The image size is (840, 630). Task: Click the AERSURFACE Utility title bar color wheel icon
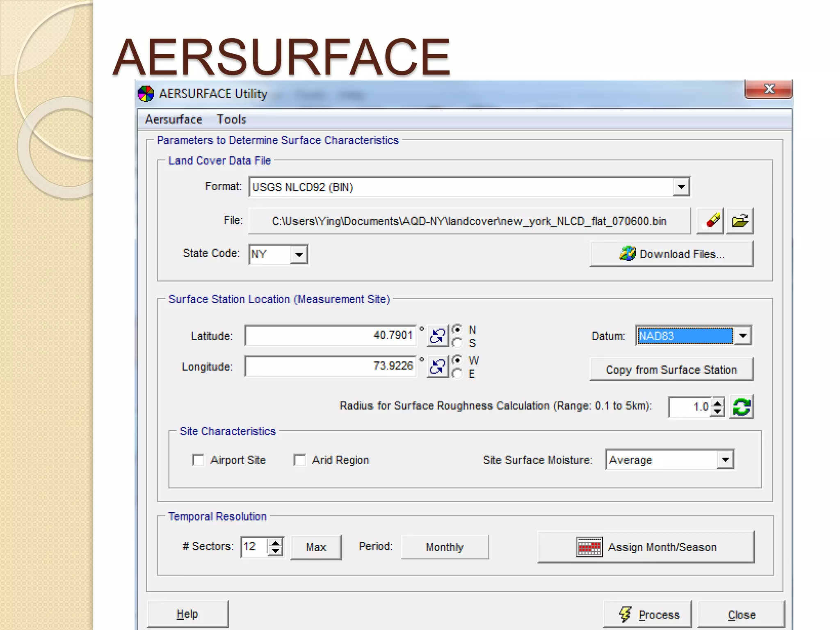[146, 94]
